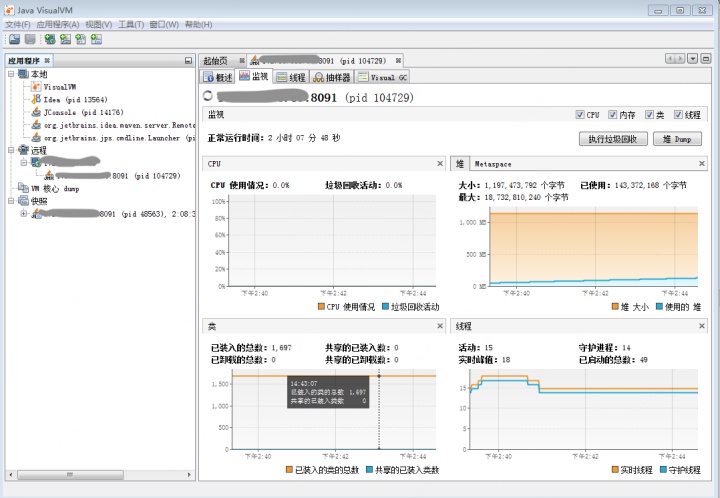The height and width of the screenshot is (498, 720).
Task: Open the document tabs list dropdown arrow
Action: pyautogui.click(x=693, y=58)
